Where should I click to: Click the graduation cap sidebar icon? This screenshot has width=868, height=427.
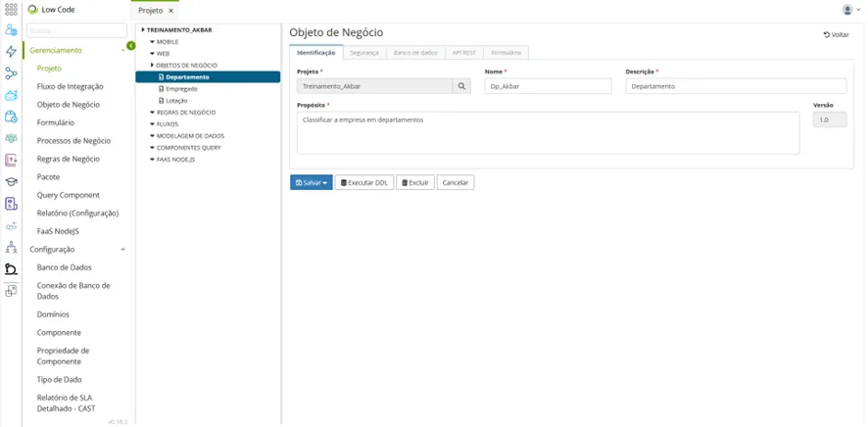11,181
